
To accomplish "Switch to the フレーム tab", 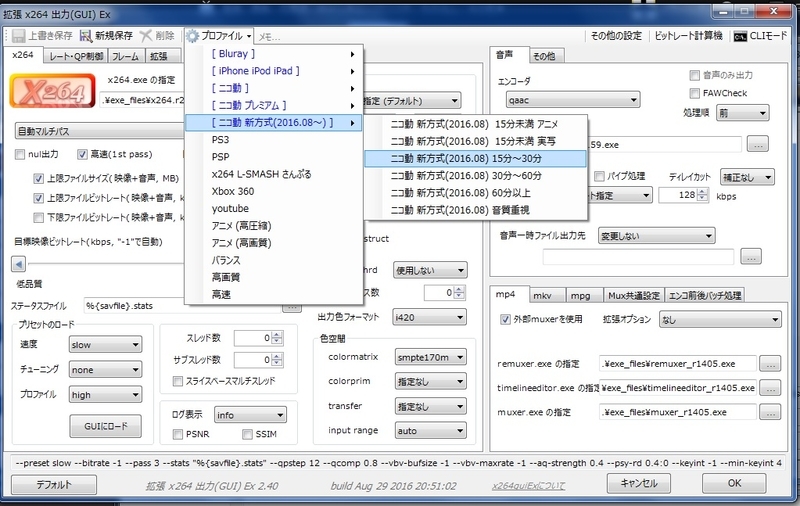I will pos(126,56).
